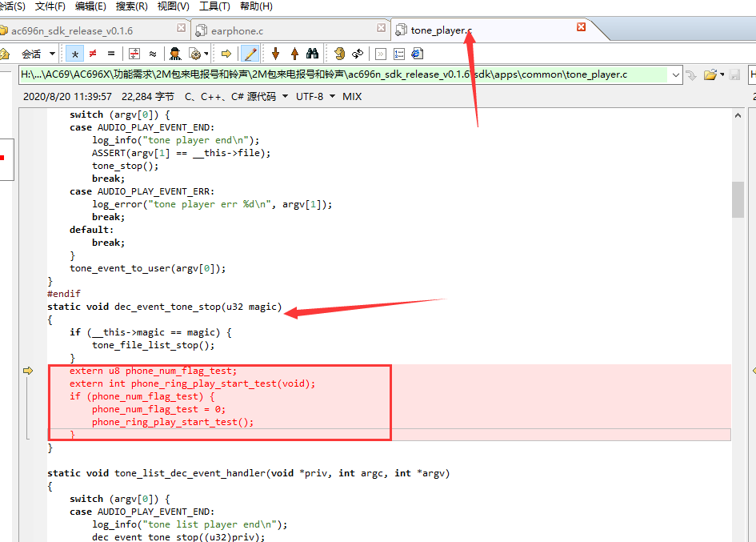Click the file format gear icon
Screen dimensions: 756x542
pos(195,54)
